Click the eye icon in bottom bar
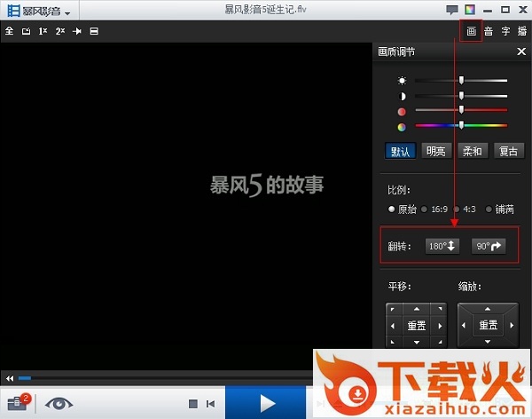 pos(59,402)
